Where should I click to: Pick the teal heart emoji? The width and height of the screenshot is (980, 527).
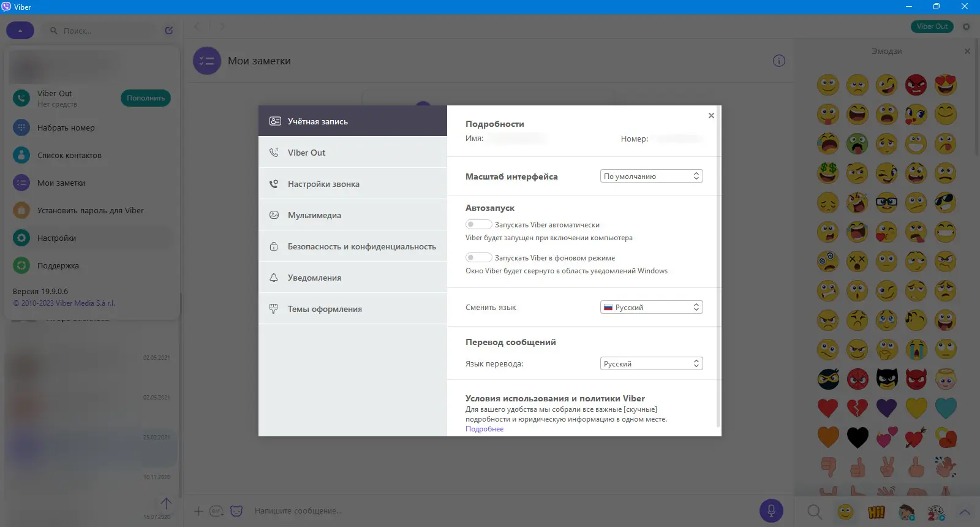point(946,408)
